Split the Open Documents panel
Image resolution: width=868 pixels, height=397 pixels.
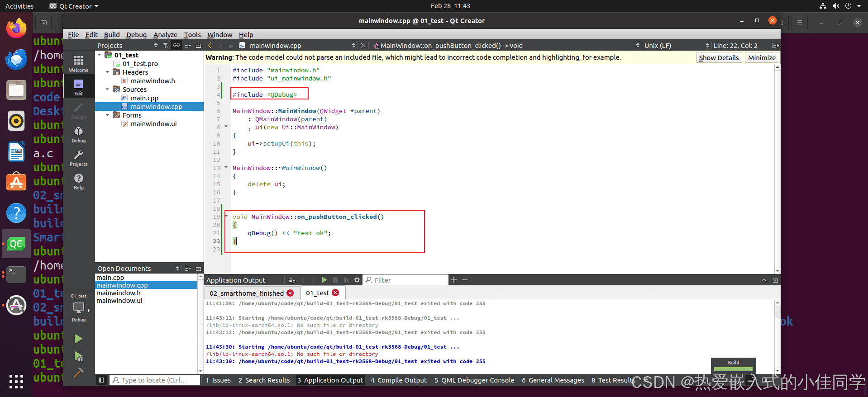(x=188, y=269)
